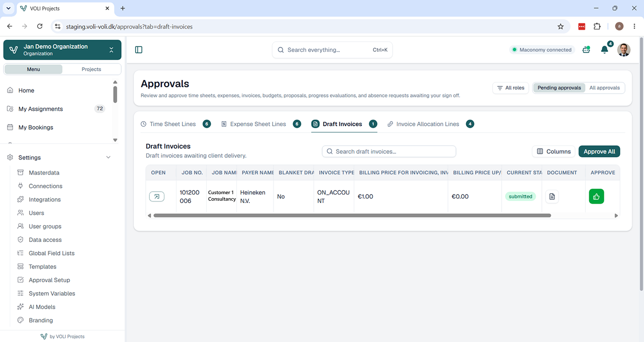The width and height of the screenshot is (644, 342).
Task: Switch to Projects view in sidebar
Action: (x=91, y=69)
